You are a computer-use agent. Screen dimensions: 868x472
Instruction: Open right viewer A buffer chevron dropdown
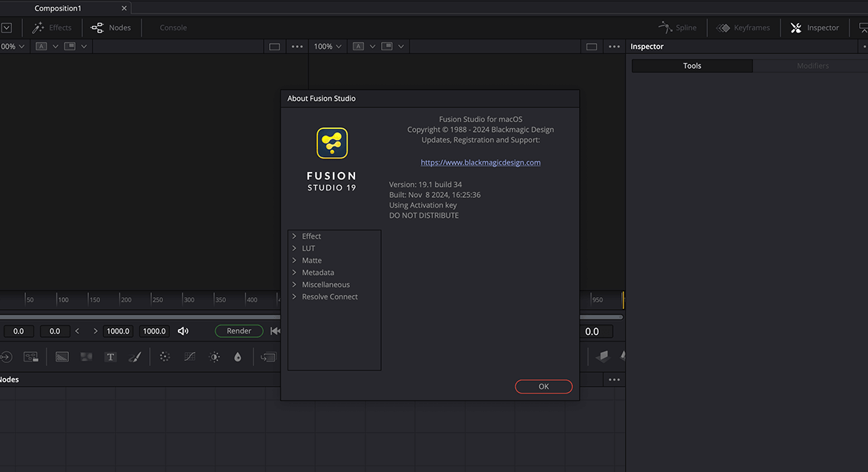(x=373, y=47)
